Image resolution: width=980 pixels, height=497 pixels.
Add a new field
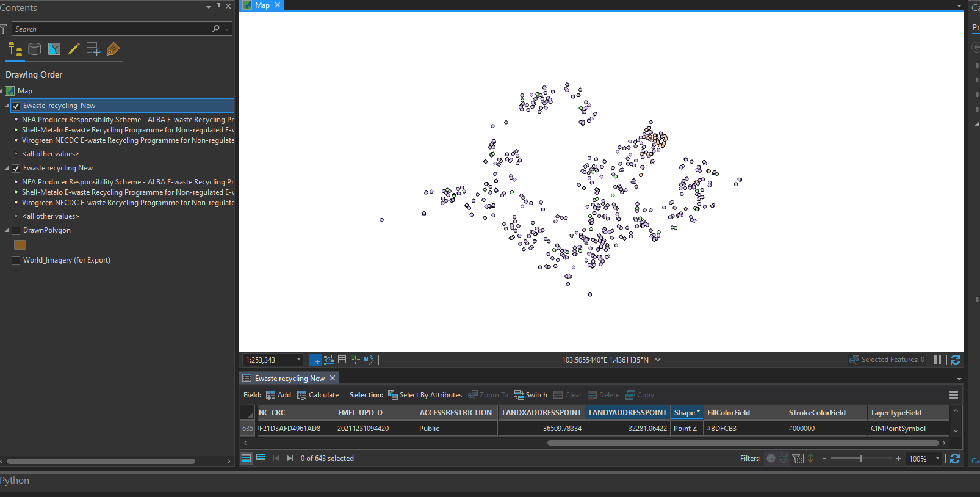pos(279,395)
